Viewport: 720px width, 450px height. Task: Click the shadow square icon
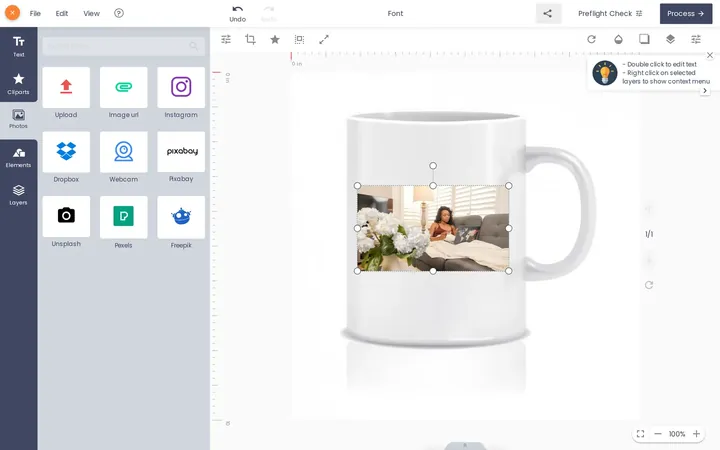(644, 39)
